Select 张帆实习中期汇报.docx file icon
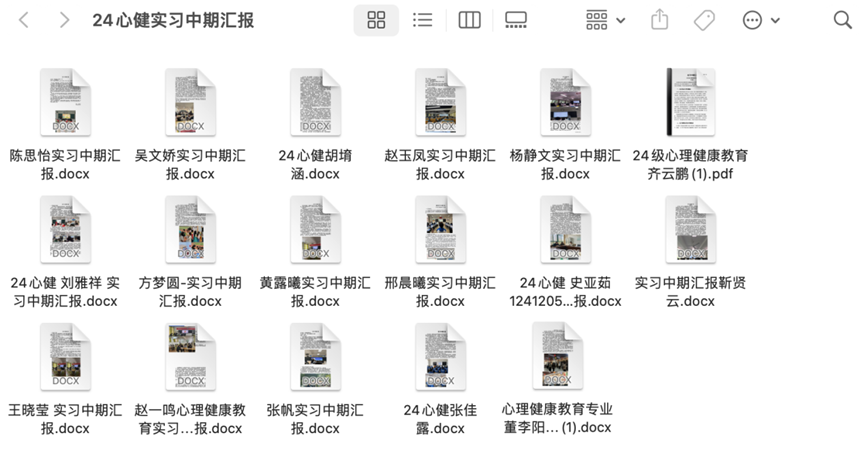 coord(316,357)
